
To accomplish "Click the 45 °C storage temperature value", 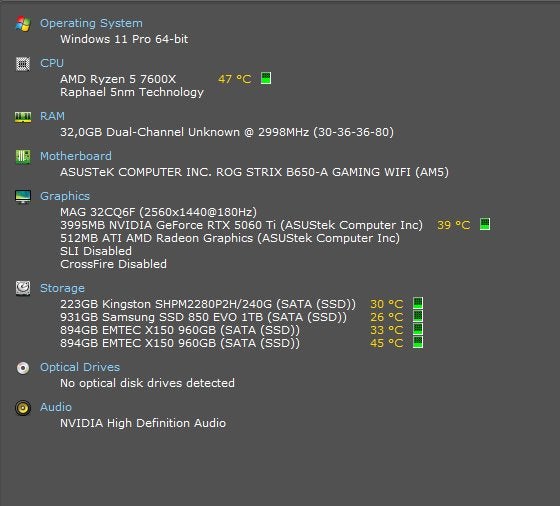I will [386, 343].
